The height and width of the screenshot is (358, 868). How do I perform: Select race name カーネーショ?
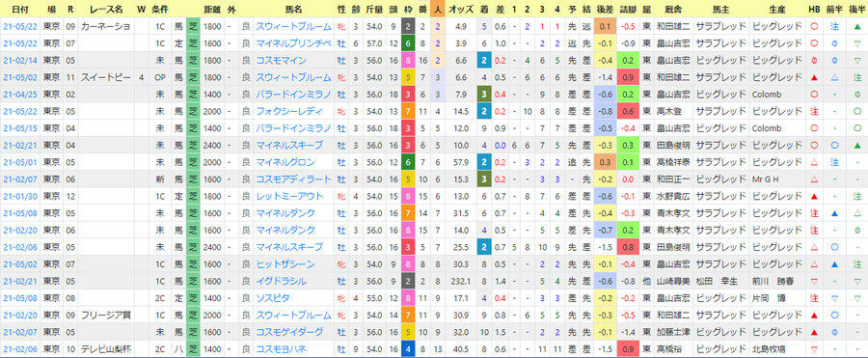coord(106,26)
